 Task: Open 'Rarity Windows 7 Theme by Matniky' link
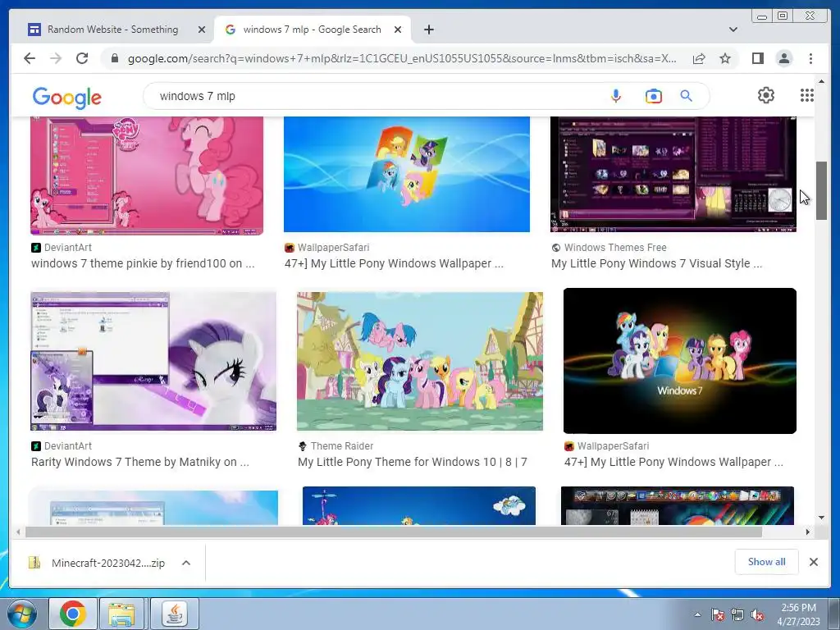[139, 462]
